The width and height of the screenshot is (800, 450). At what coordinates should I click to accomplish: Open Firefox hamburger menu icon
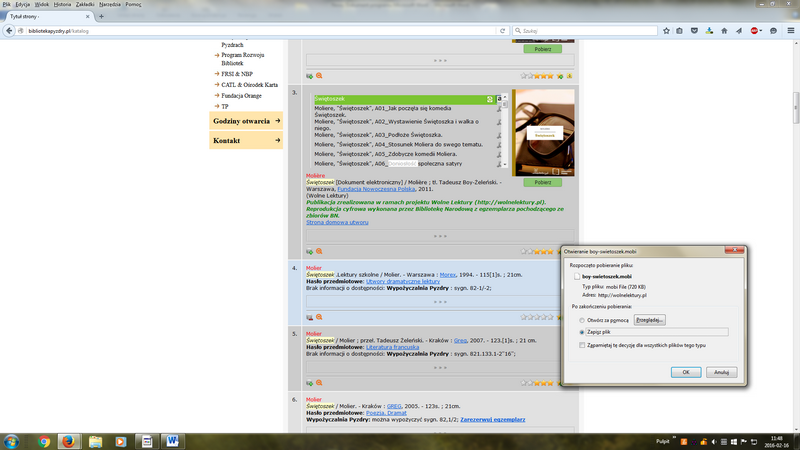tap(791, 31)
